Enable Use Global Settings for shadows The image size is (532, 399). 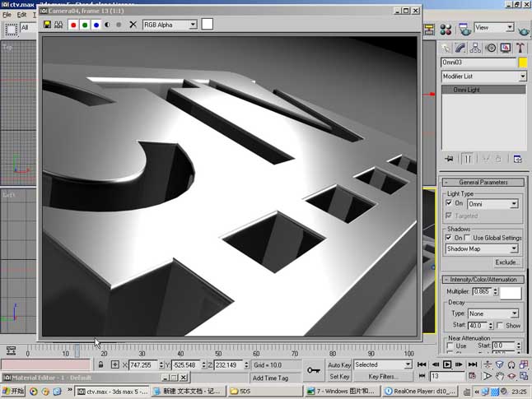468,237
